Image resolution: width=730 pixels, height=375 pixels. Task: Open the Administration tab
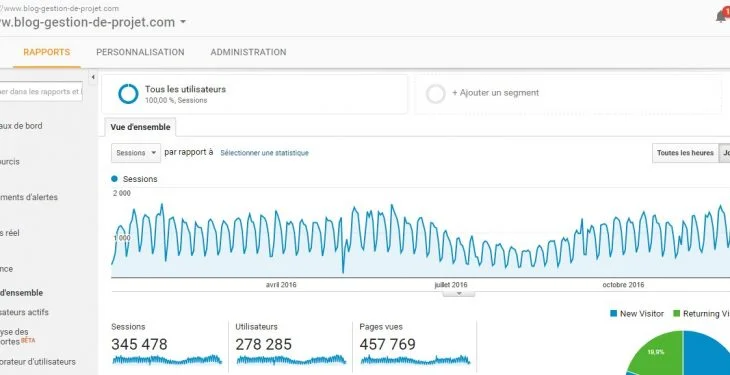coord(248,52)
